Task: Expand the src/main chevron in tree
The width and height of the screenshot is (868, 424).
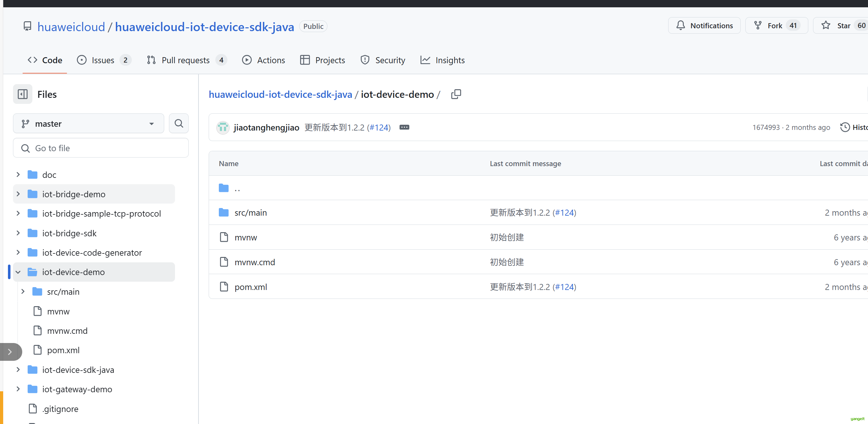Action: coord(23,292)
